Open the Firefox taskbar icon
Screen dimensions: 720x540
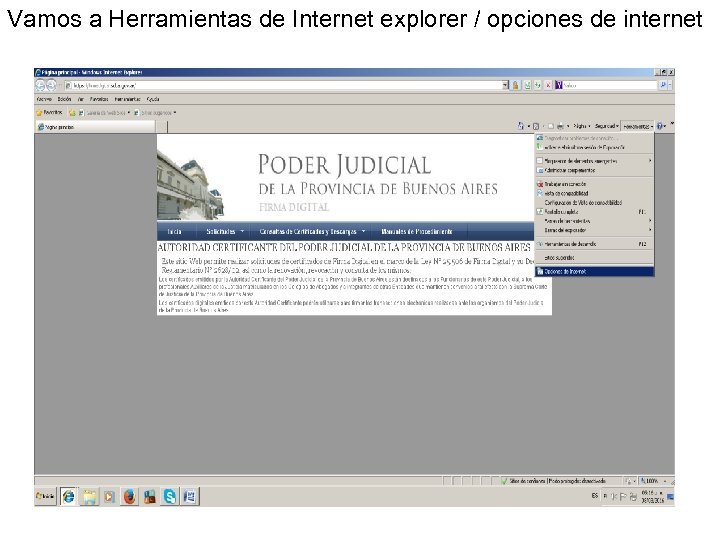(129, 496)
